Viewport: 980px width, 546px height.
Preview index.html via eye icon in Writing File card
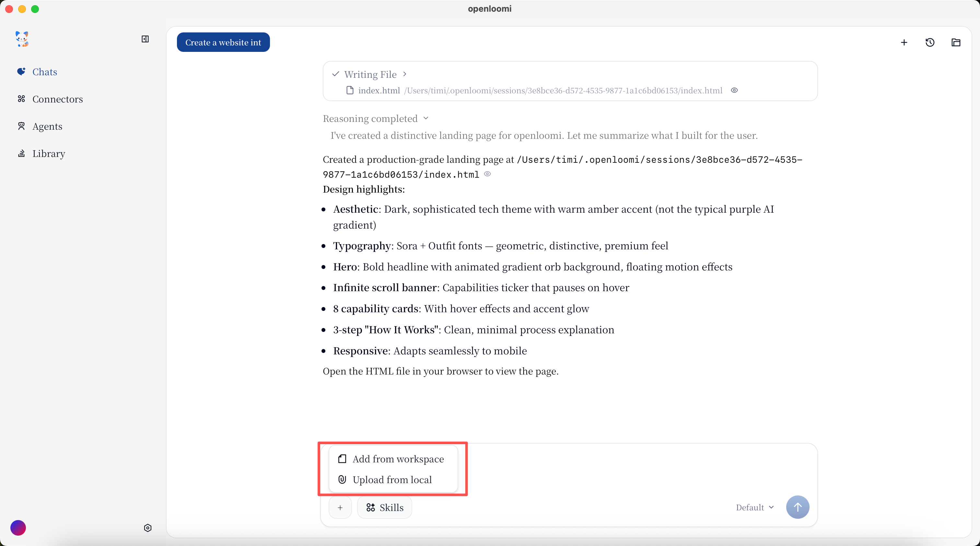pos(734,90)
